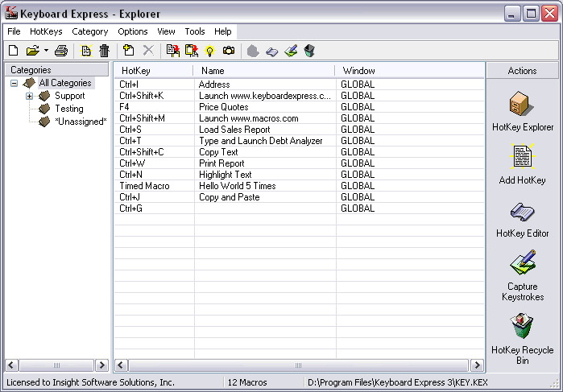563x392 pixels.
Task: Click right arrow of hotkey list scrollbar
Action: 477,365
